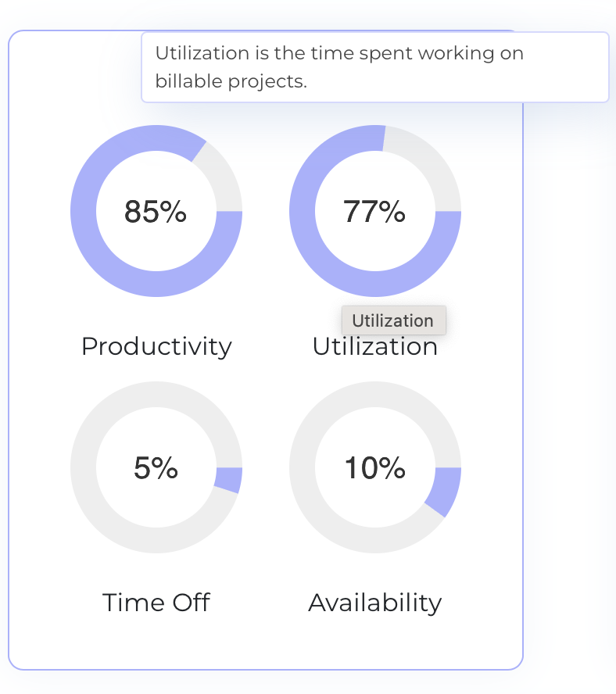Select the Availability label text
This screenshot has height=694, width=616.
pos(375,603)
